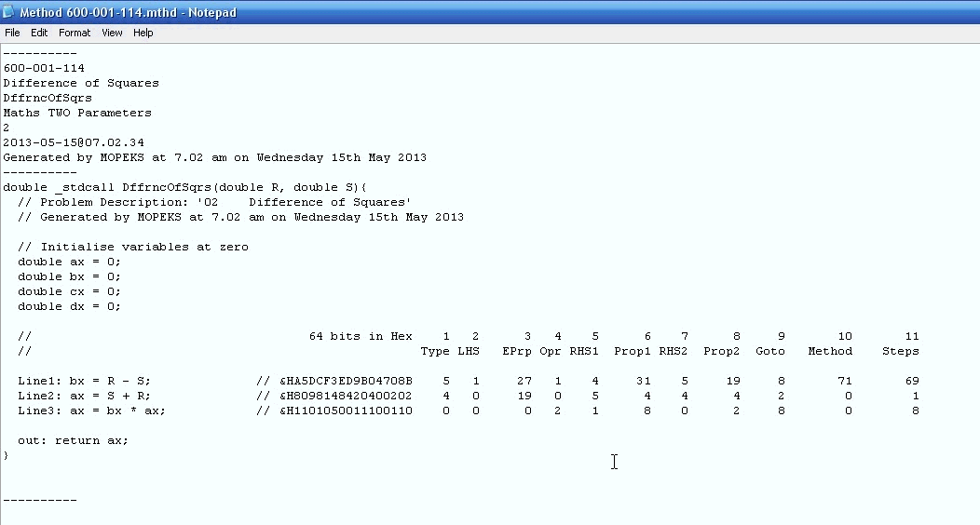Click the '64 bits in Hex' column heading
The height and width of the screenshot is (525, 980).
tap(361, 336)
